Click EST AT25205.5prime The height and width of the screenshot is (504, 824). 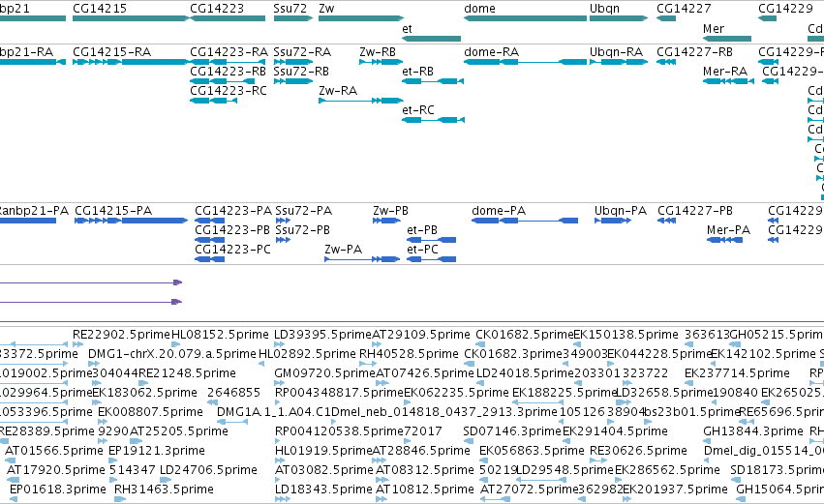(135, 441)
